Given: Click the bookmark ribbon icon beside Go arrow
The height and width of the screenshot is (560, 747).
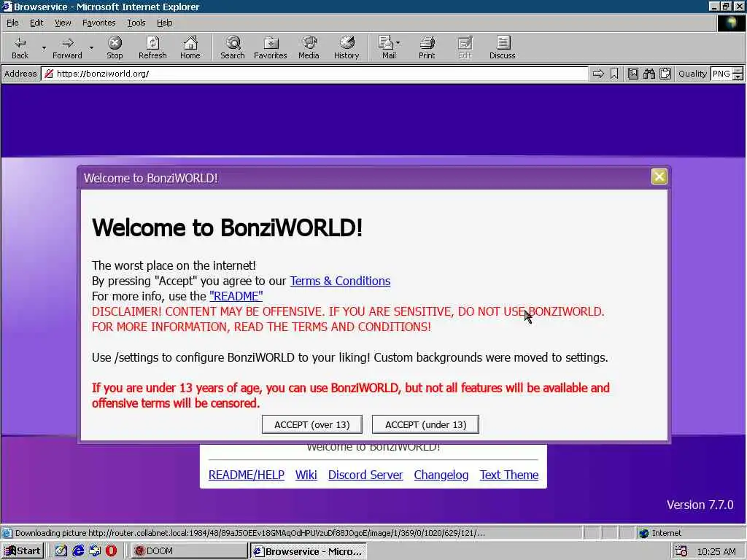Looking at the screenshot, I should [x=614, y=74].
